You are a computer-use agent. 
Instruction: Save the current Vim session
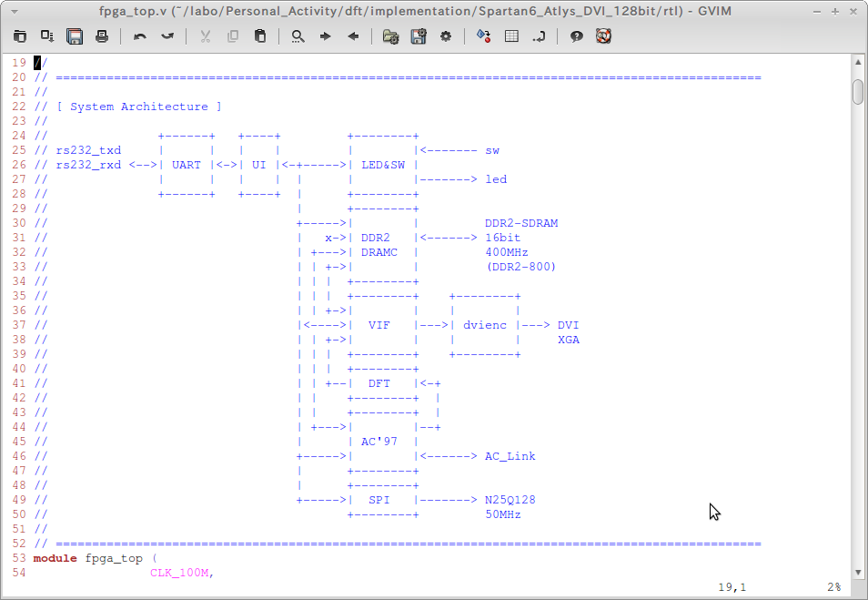click(x=418, y=36)
